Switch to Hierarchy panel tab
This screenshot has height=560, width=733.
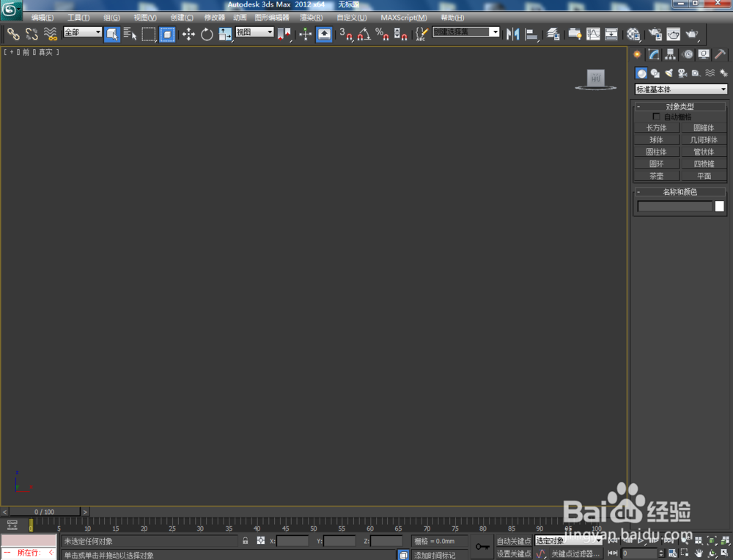tap(671, 55)
